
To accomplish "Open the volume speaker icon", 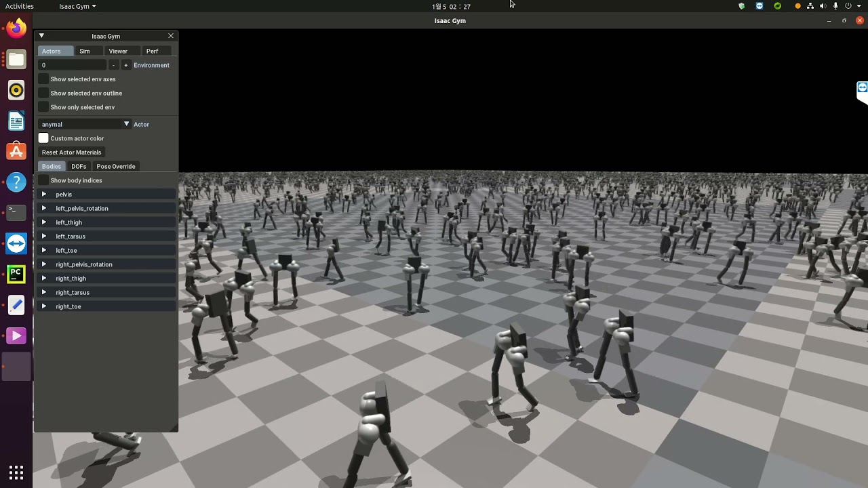I will (x=823, y=6).
